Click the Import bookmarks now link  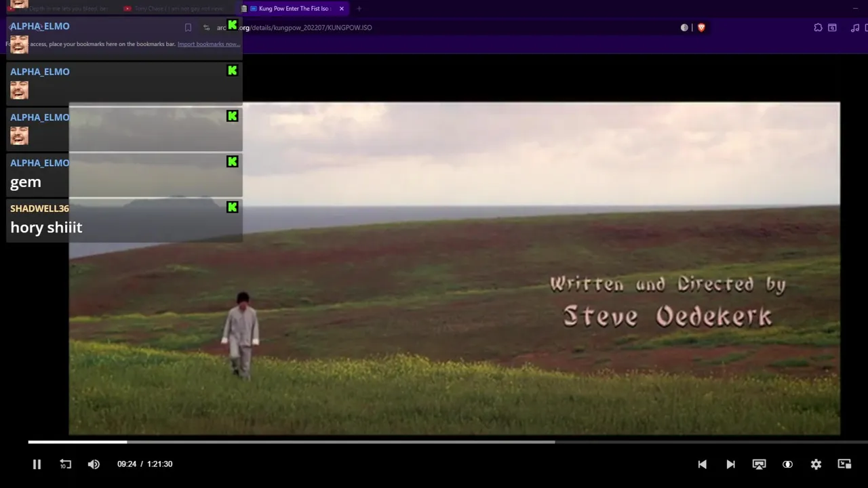coord(208,44)
